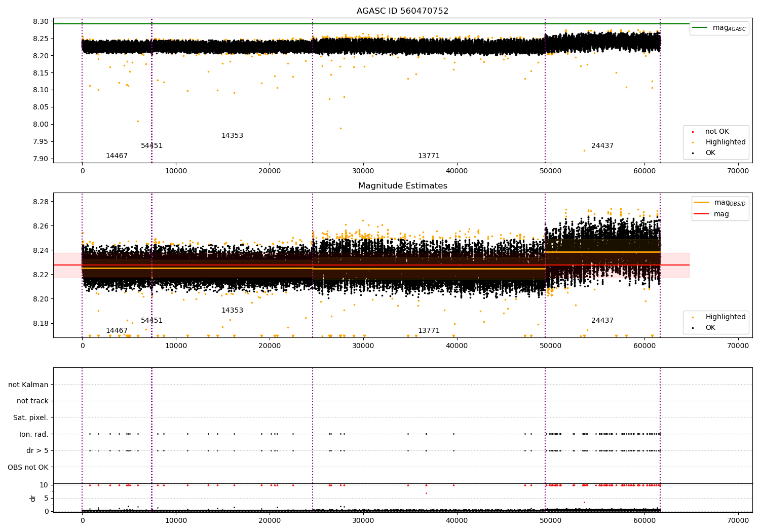760x532 pixels.
Task: Click the 'AGASC ID 560470752' plot title
Action: coord(402,11)
